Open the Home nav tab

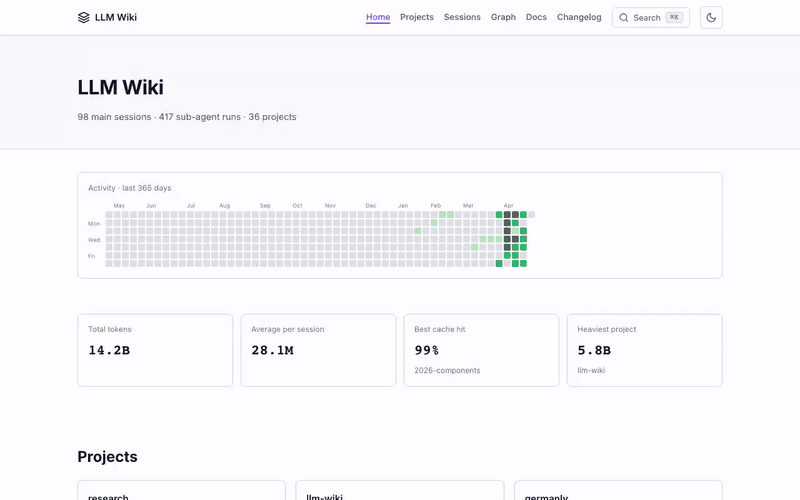click(x=378, y=17)
